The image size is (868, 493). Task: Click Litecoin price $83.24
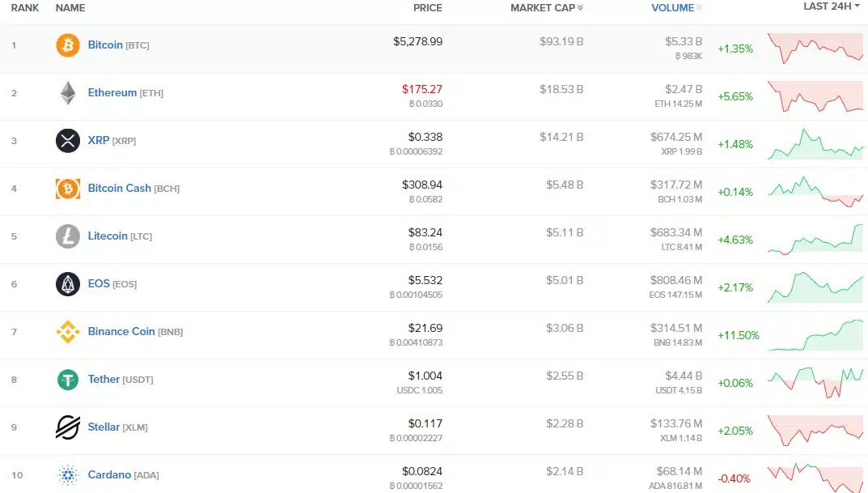[x=426, y=232]
